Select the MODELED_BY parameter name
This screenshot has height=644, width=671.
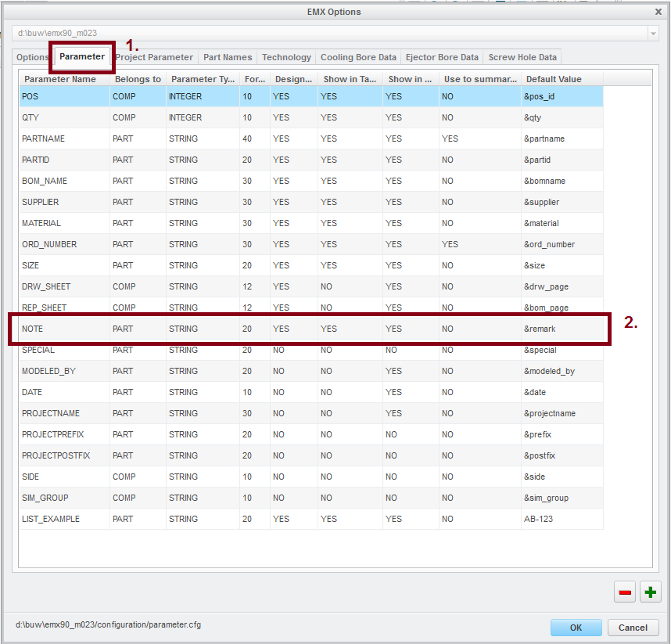click(x=48, y=371)
